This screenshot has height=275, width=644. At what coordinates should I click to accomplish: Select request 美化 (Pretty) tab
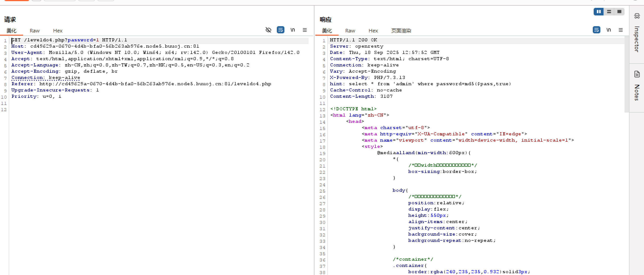pos(11,31)
